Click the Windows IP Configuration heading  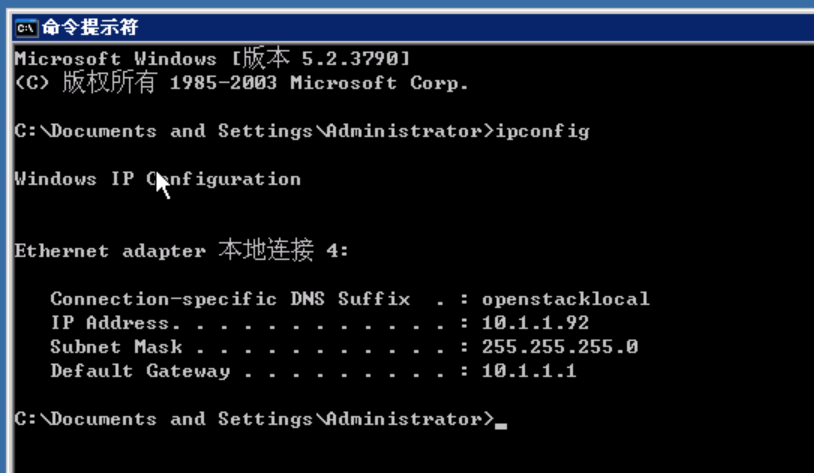click(157, 179)
